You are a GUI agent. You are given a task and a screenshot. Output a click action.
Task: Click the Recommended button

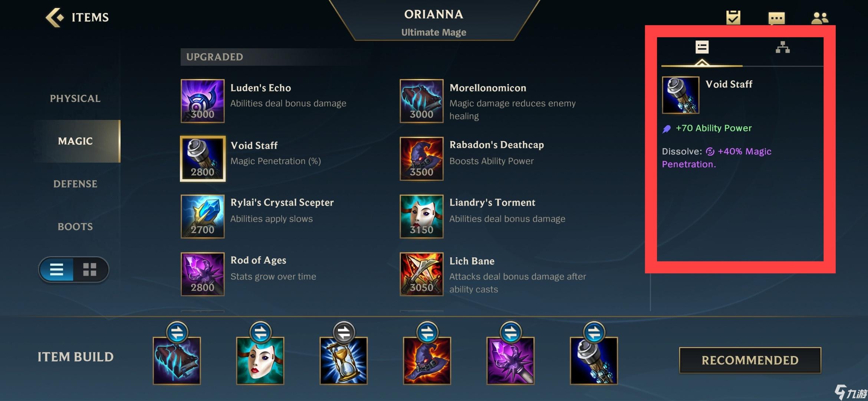pos(750,360)
